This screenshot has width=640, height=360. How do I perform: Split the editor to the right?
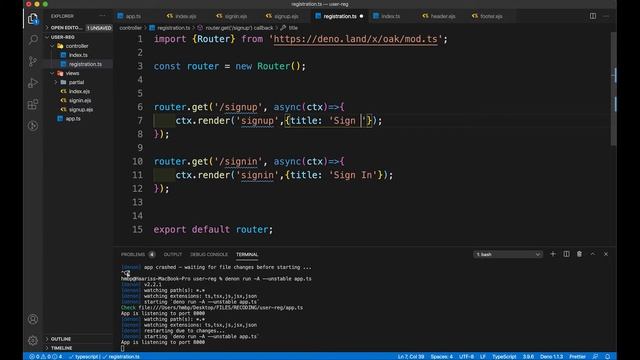coord(593,16)
